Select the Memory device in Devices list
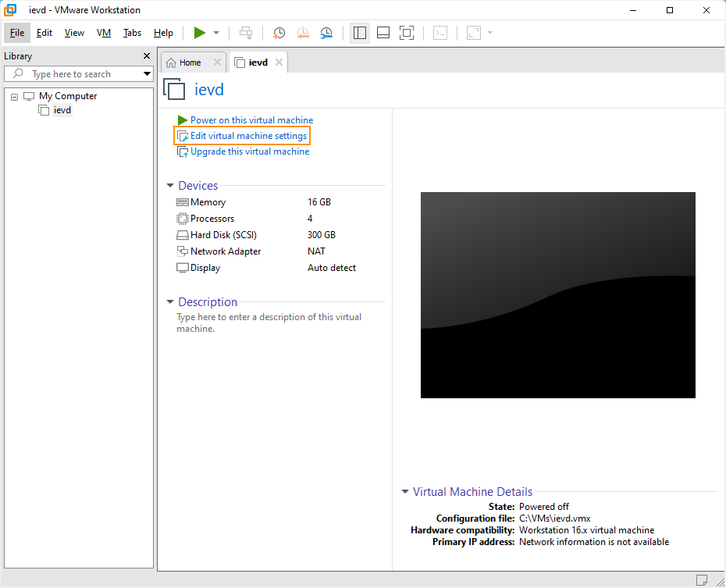The height and width of the screenshot is (588, 726). 207,201
